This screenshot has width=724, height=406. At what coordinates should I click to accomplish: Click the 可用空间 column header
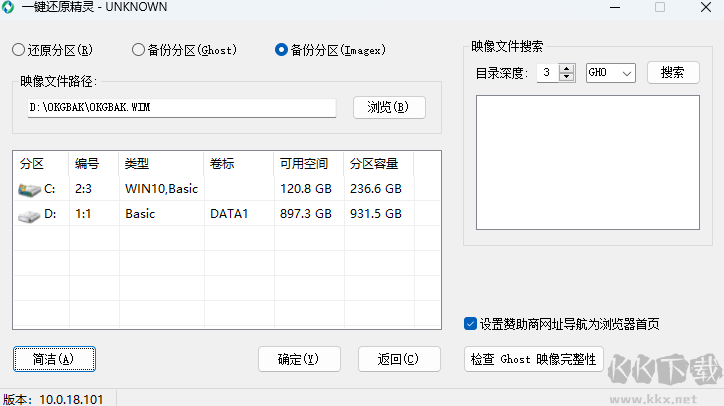tap(306, 163)
